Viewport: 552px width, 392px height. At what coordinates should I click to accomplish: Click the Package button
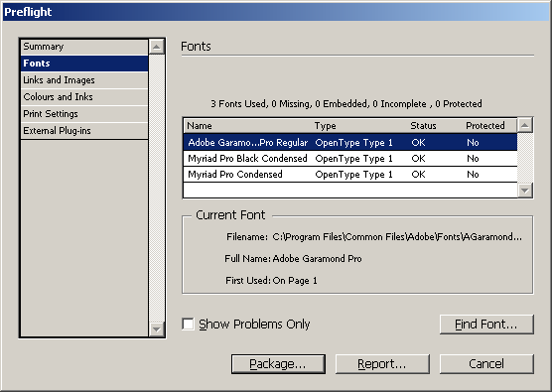pyautogui.click(x=278, y=364)
